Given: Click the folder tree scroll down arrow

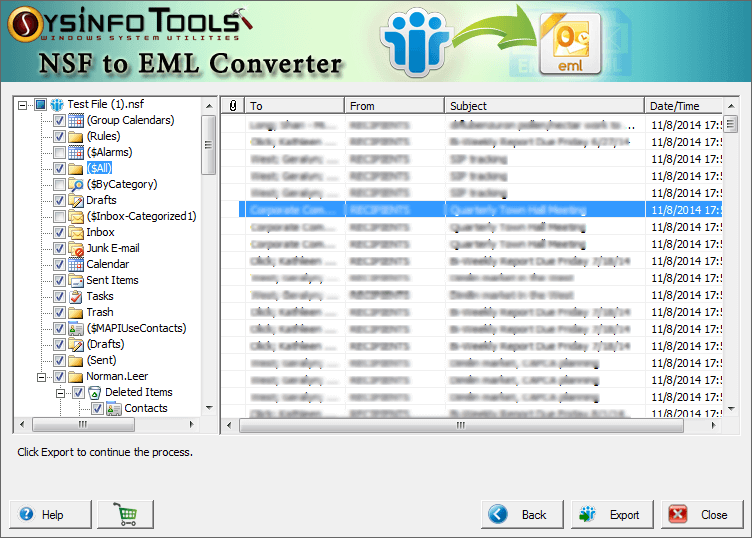Looking at the screenshot, I should coord(209,408).
